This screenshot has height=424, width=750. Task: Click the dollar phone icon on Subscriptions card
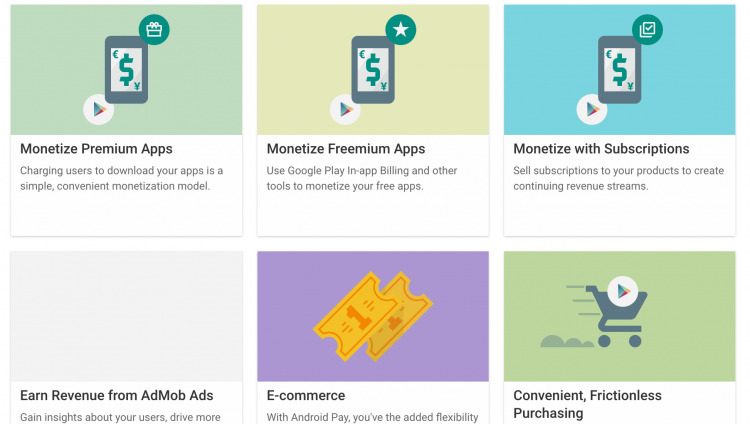[x=620, y=70]
